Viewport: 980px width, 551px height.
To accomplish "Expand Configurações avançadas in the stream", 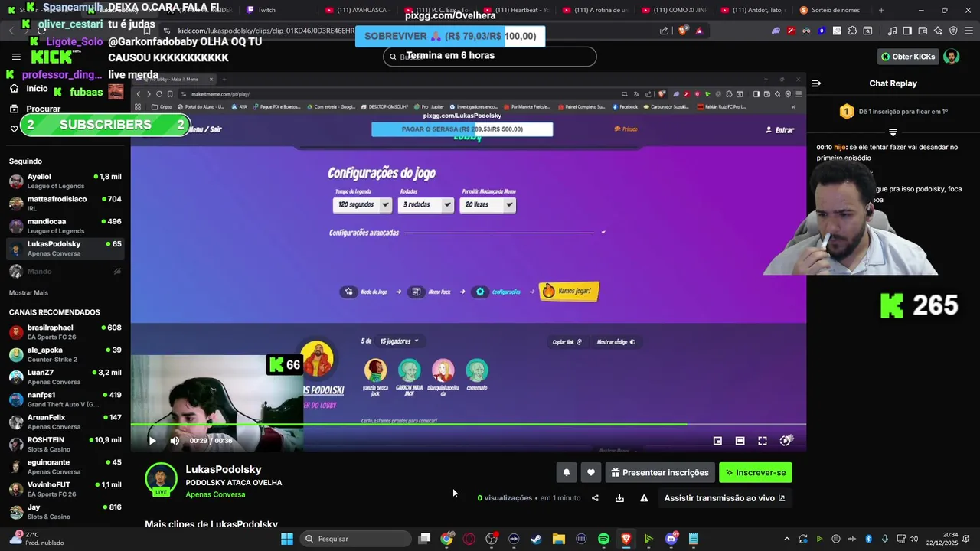I will click(468, 233).
